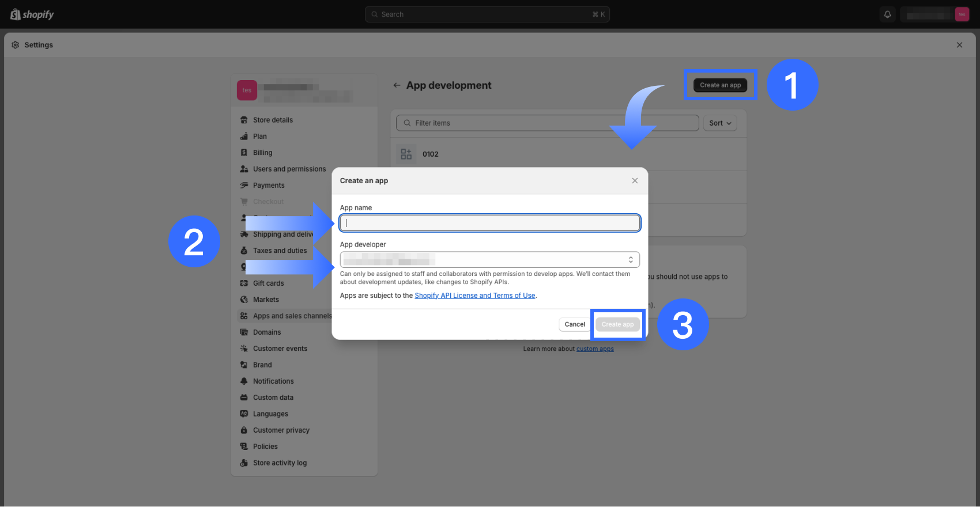Click the store avatar in sidebar
The image size is (980, 507).
click(x=247, y=90)
